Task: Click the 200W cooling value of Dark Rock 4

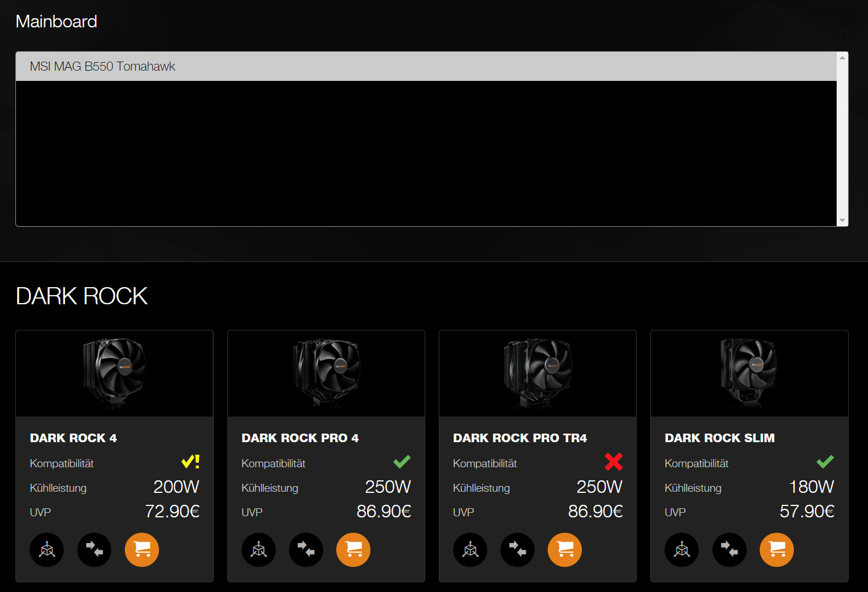Action: [x=176, y=487]
